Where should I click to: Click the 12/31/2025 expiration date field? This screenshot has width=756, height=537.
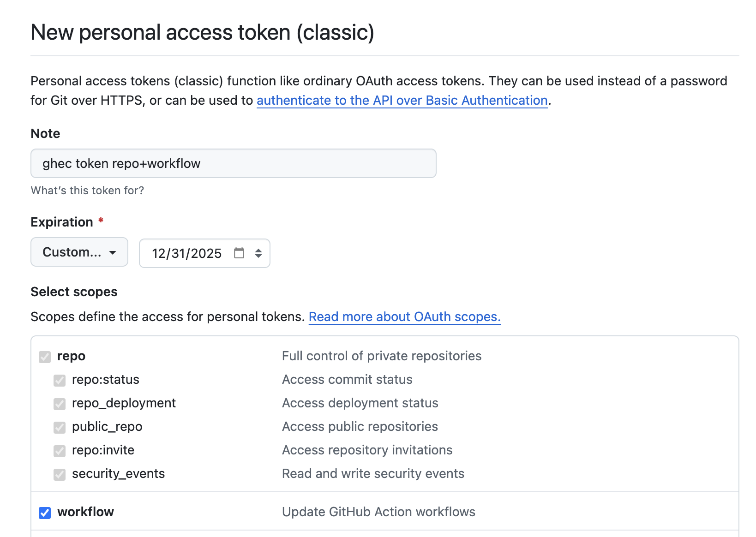[204, 253]
